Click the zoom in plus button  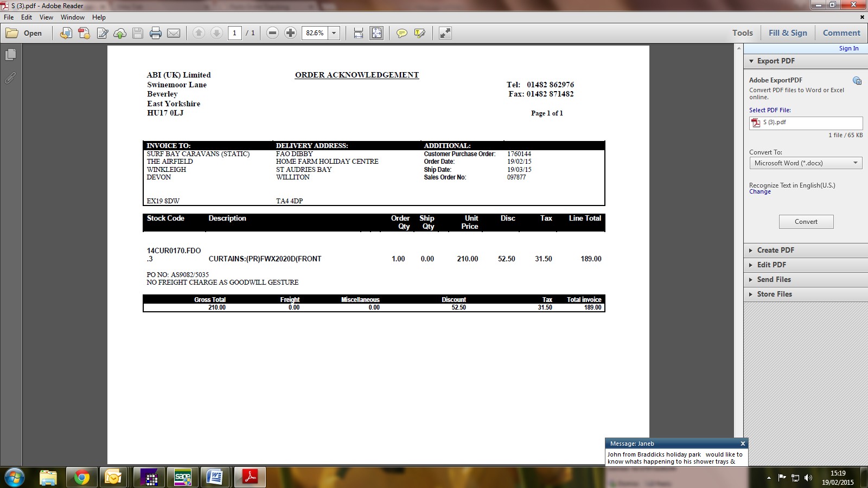(x=290, y=33)
